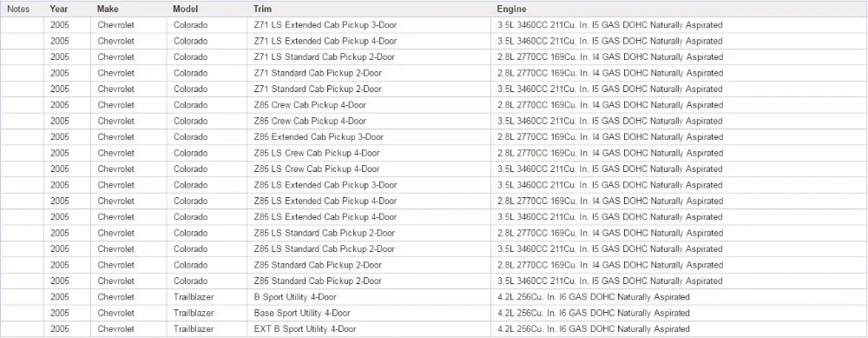Click EXT B Sport Utility 4-Door cell
This screenshot has width=868, height=338.
pyautogui.click(x=369, y=329)
